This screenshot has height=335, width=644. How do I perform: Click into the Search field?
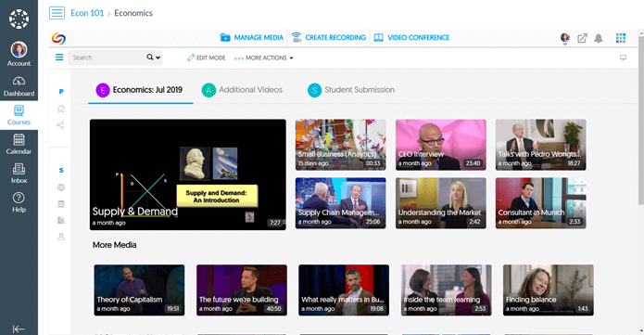(x=107, y=58)
